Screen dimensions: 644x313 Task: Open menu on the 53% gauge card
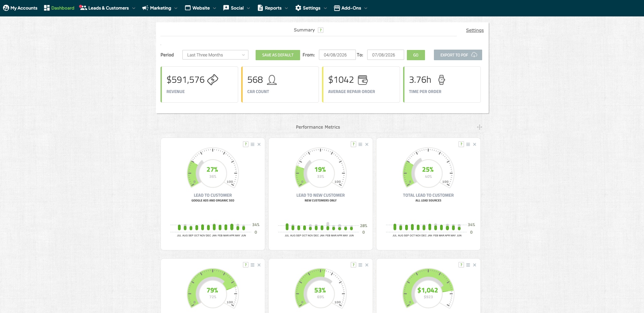point(360,265)
